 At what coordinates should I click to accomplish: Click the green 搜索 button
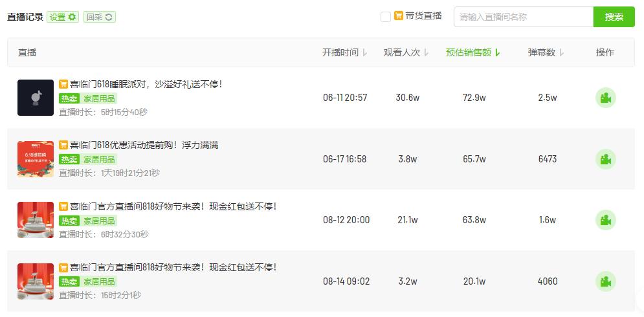click(614, 17)
